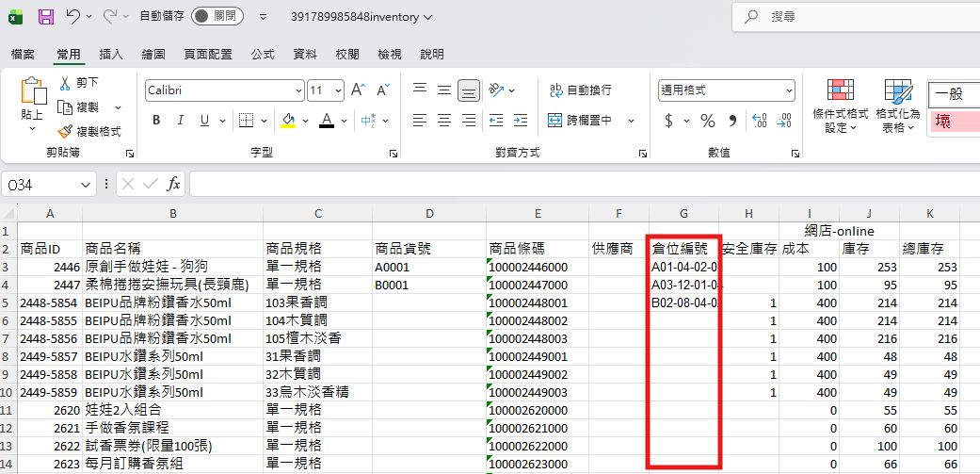Click 跨欄置中 Merge and Center button
The width and height of the screenshot is (980, 474).
[580, 121]
